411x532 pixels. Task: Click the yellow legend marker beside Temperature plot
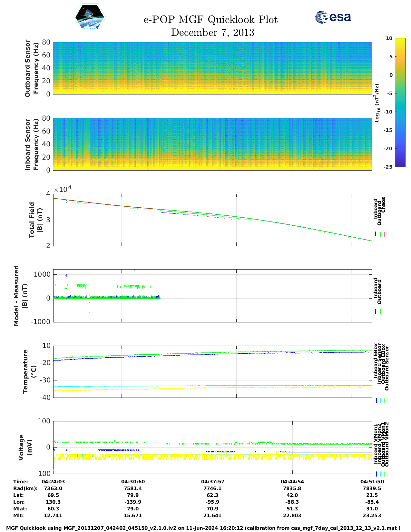click(387, 400)
